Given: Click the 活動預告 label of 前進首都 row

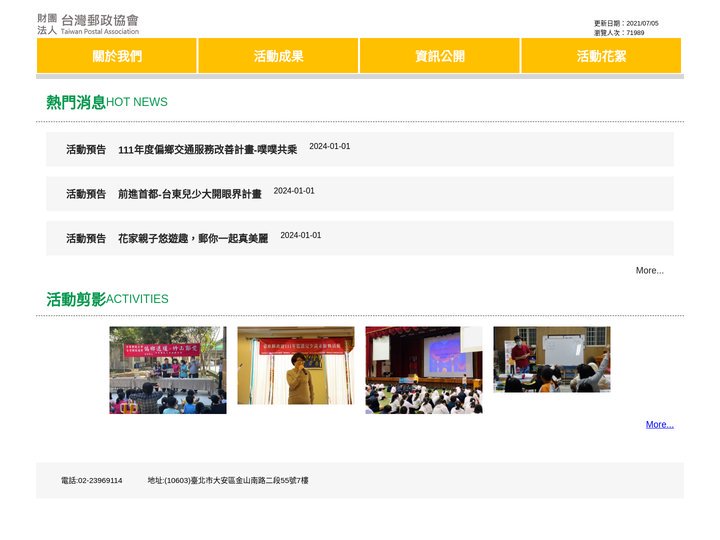Looking at the screenshot, I should click(86, 194).
